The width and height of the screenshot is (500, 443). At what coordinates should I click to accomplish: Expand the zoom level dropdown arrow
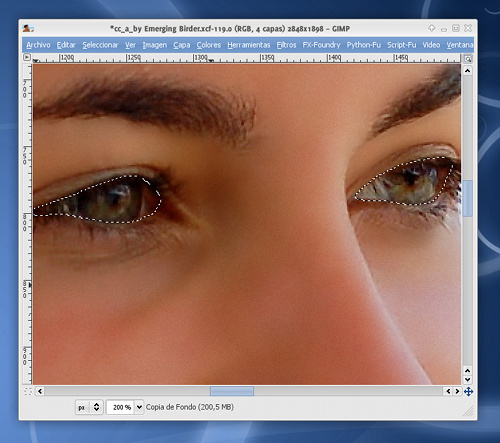(x=139, y=407)
